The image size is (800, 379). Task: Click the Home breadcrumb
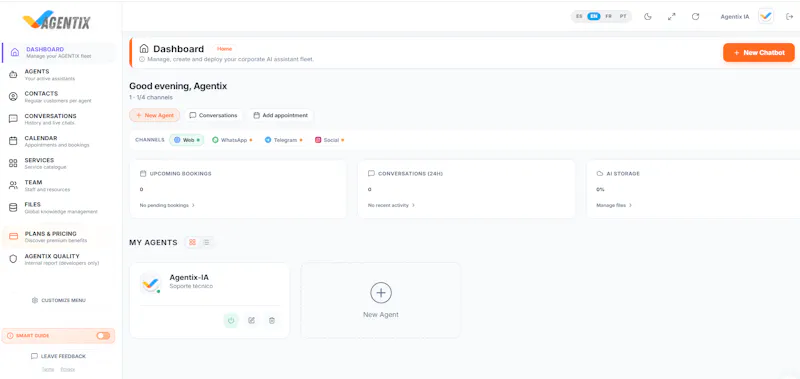click(x=224, y=49)
